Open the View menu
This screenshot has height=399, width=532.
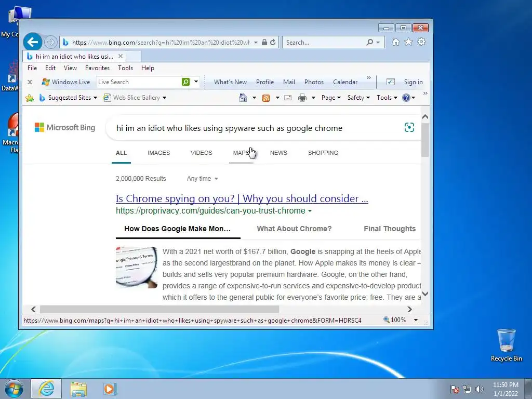pos(70,68)
